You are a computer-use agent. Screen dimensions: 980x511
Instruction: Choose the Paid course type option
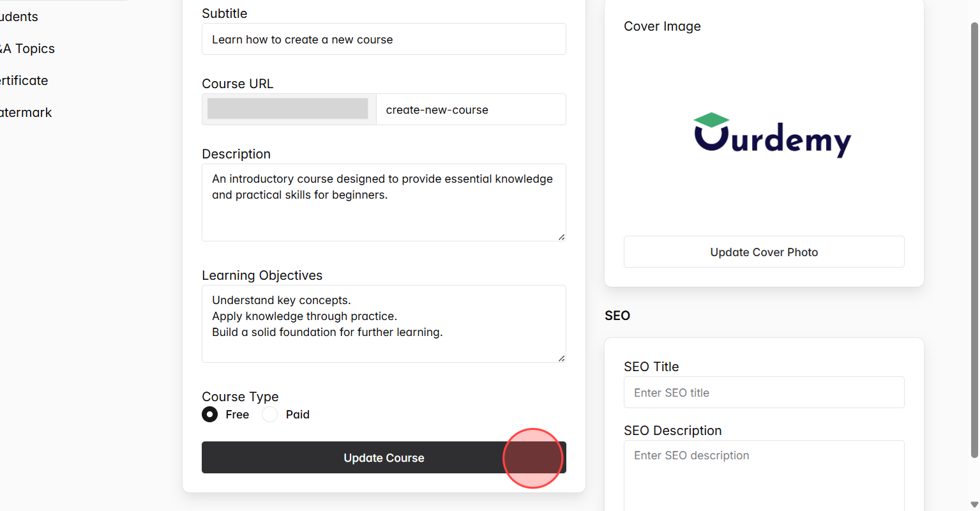pos(270,415)
